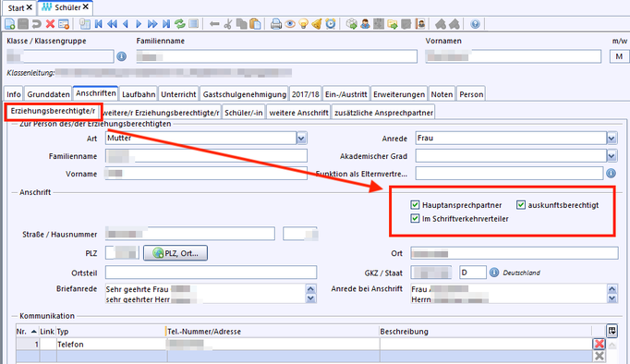Viewport: 630px width, 364px height.
Task: Click the grey save disk icon
Action: pyautogui.click(x=23, y=24)
